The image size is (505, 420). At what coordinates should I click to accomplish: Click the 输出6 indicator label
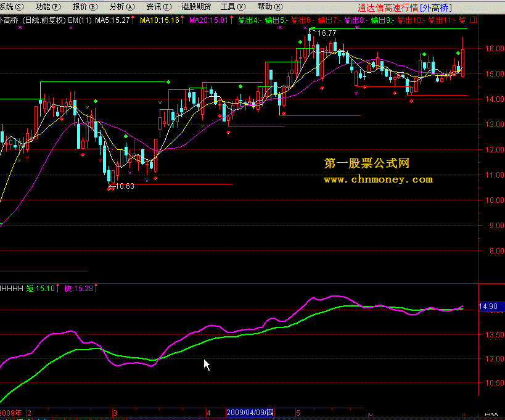point(303,20)
